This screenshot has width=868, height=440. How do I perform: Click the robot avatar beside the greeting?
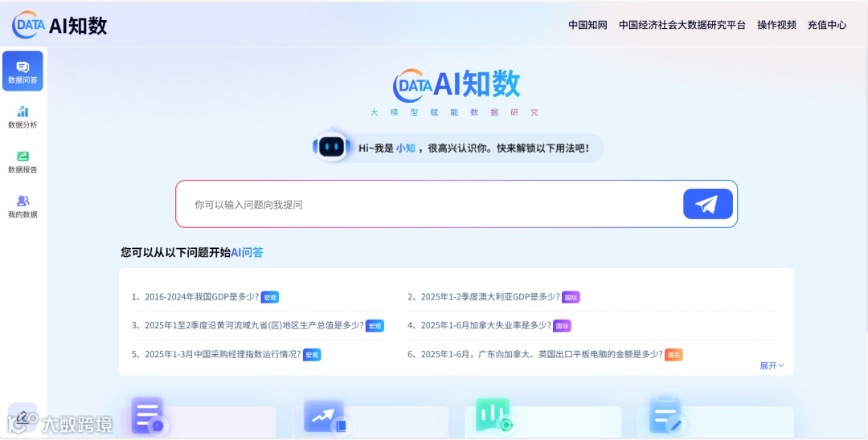331,147
